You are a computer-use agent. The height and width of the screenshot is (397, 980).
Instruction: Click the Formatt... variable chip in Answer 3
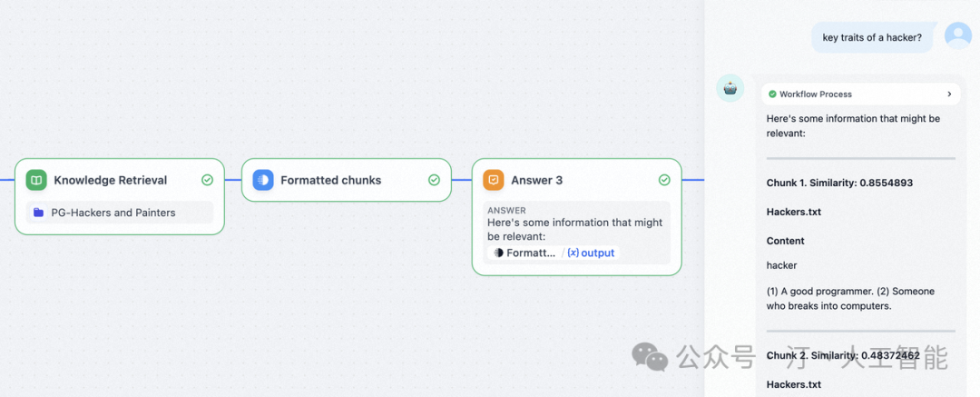pyautogui.click(x=524, y=253)
